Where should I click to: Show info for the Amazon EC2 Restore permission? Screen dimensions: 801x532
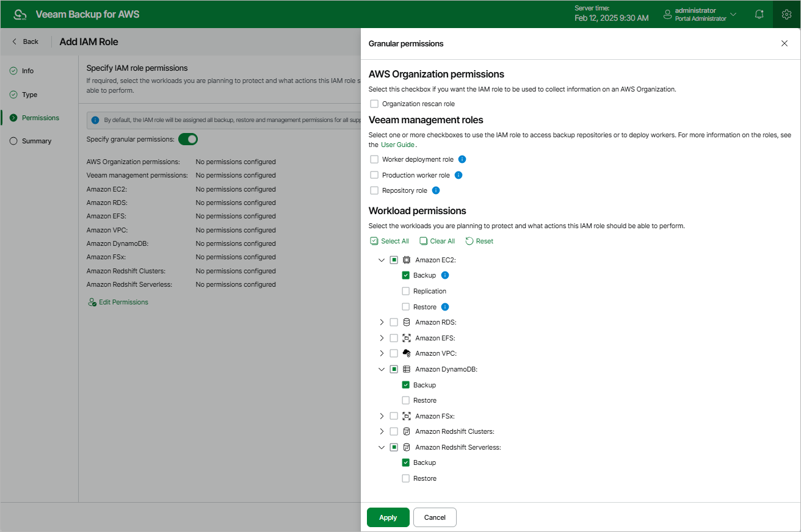(x=445, y=307)
